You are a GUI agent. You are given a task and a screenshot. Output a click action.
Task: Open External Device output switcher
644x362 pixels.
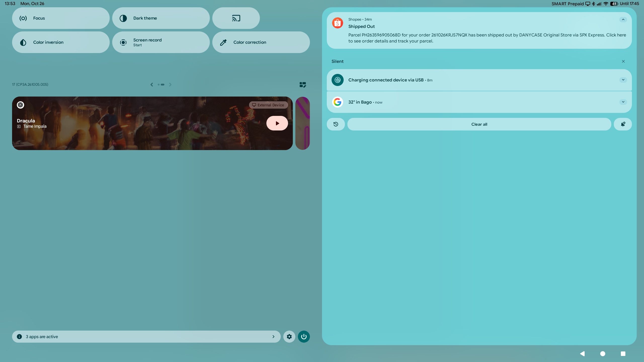[268, 105]
